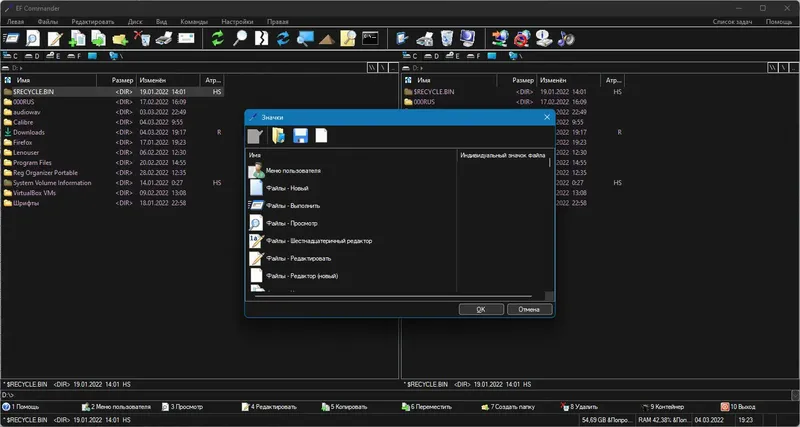The height and width of the screenshot is (427, 800).
Task: Click the horizontal scrollbar in the Значки dialog list
Action: pos(393,295)
